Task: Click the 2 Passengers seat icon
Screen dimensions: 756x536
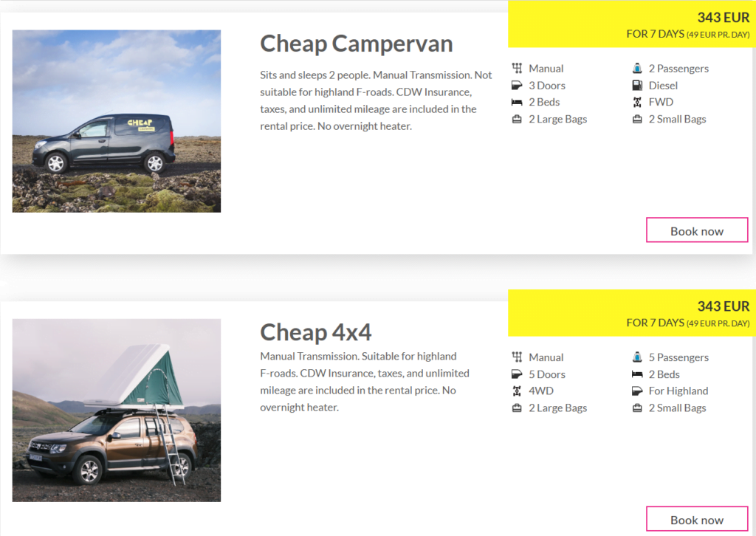Action: tap(637, 69)
